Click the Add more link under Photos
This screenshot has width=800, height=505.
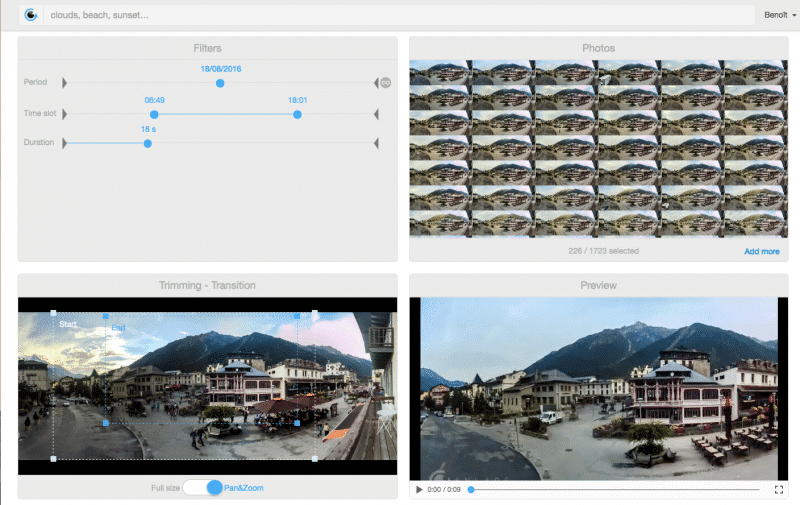[761, 251]
